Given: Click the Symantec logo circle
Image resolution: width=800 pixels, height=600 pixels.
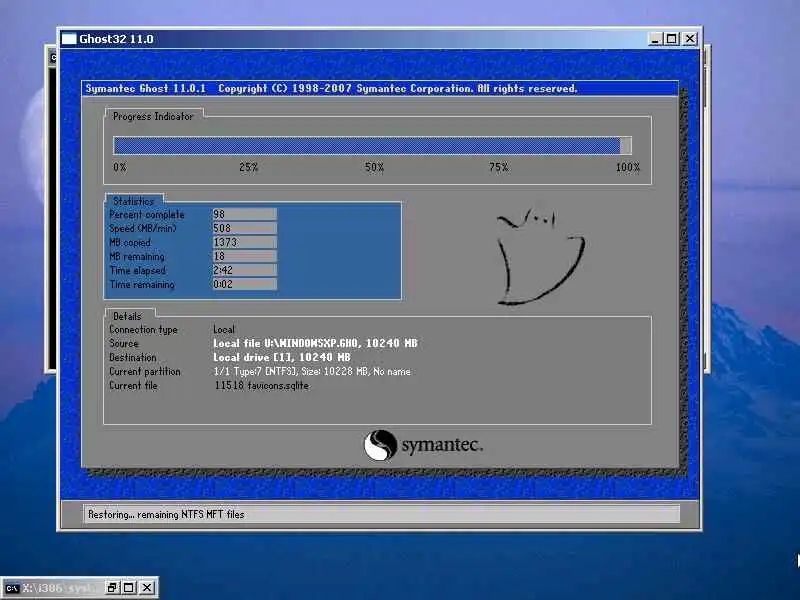Looking at the screenshot, I should [380, 445].
